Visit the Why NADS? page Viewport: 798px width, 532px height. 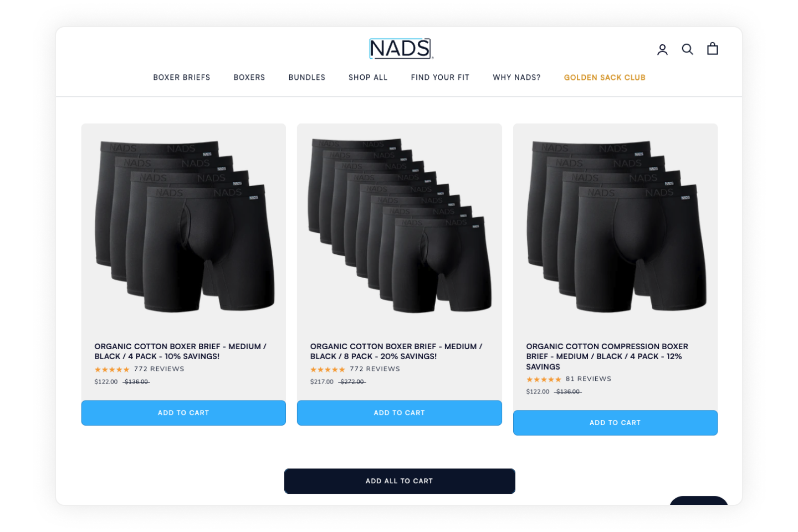coord(516,78)
